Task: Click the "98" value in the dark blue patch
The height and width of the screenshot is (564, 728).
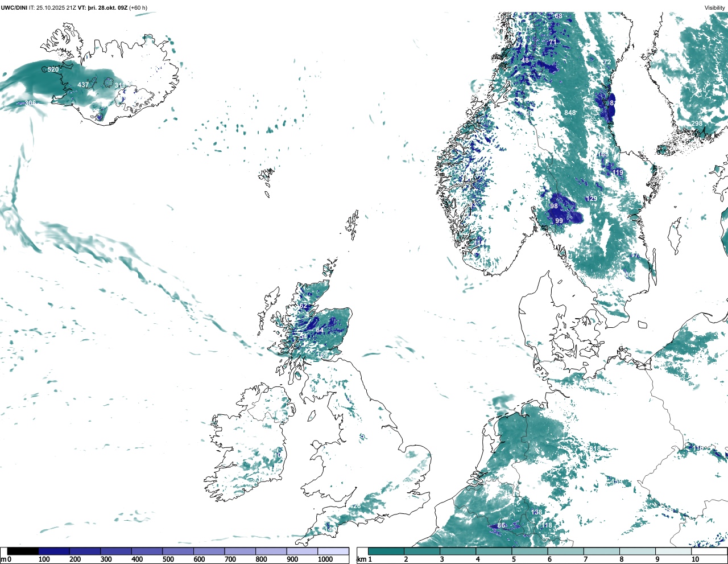Action: click(554, 206)
